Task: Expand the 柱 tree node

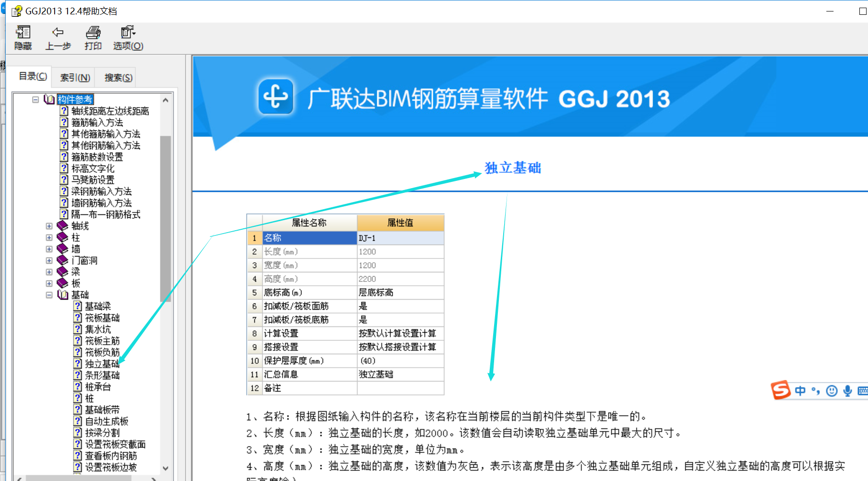Action: pyautogui.click(x=49, y=237)
